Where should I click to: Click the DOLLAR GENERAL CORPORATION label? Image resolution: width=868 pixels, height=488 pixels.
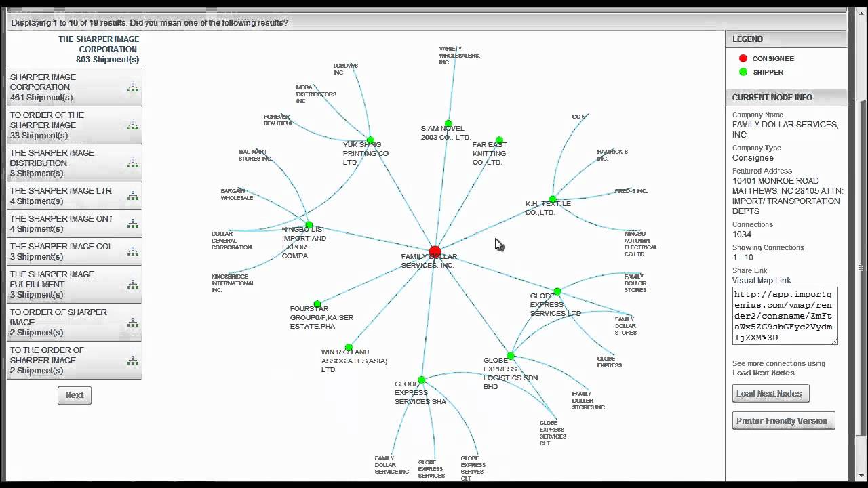pyautogui.click(x=231, y=241)
